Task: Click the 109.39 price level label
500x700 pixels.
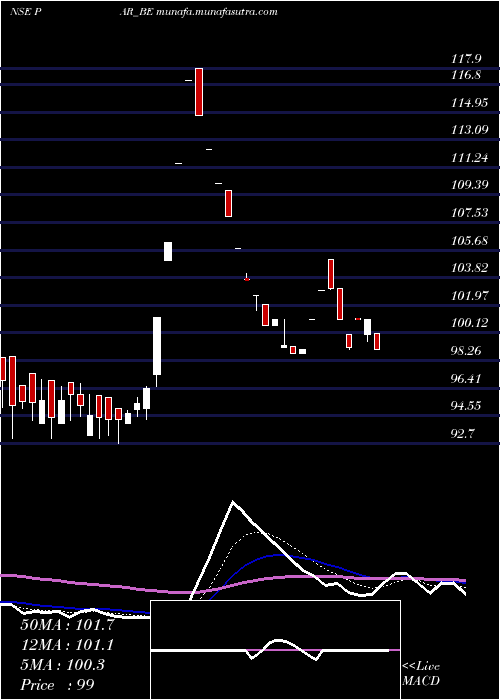Action: click(469, 185)
